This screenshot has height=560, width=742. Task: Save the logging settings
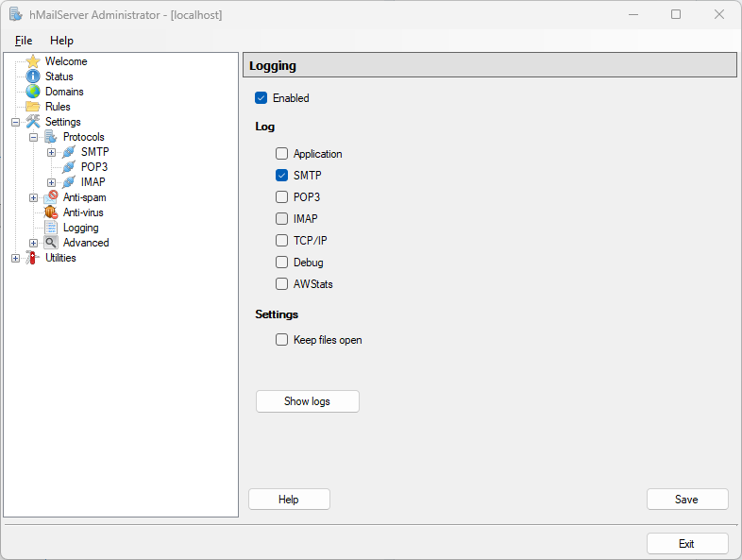(x=687, y=500)
